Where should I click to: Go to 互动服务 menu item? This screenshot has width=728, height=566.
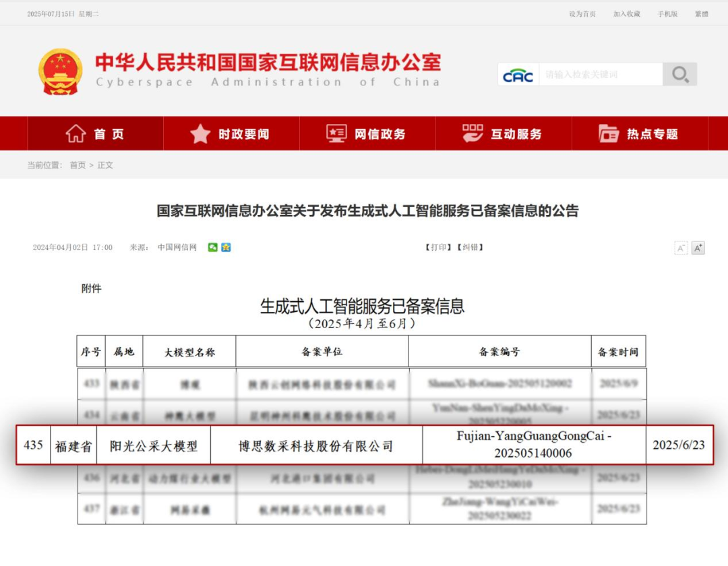coord(504,133)
